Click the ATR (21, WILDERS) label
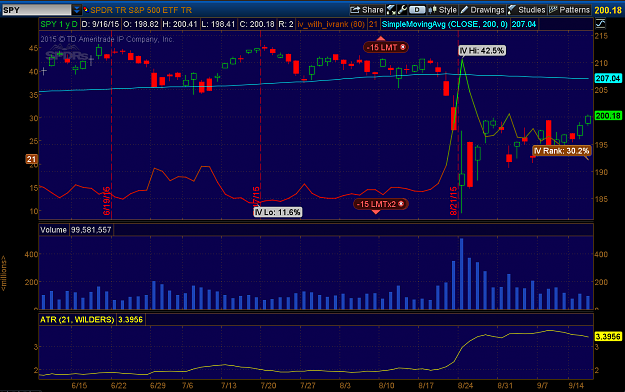This screenshot has height=392, width=625. click(x=77, y=320)
